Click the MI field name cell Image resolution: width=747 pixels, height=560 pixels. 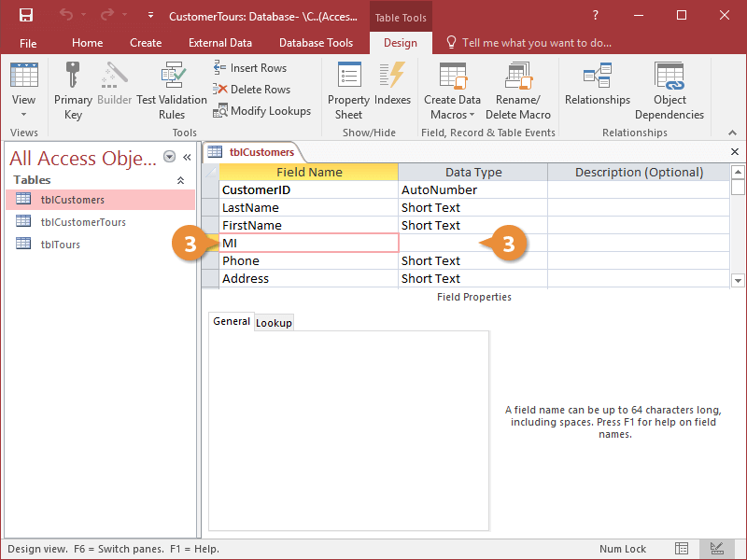(309, 243)
